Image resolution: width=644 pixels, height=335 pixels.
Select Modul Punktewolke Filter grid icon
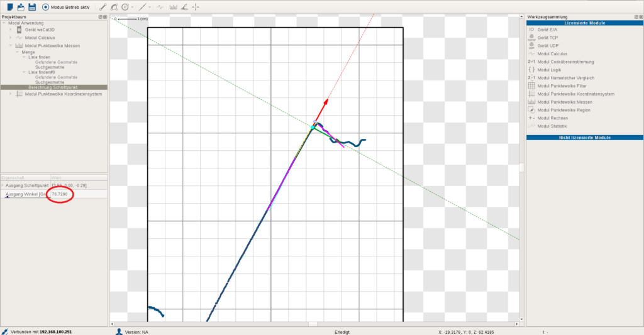[x=531, y=85]
